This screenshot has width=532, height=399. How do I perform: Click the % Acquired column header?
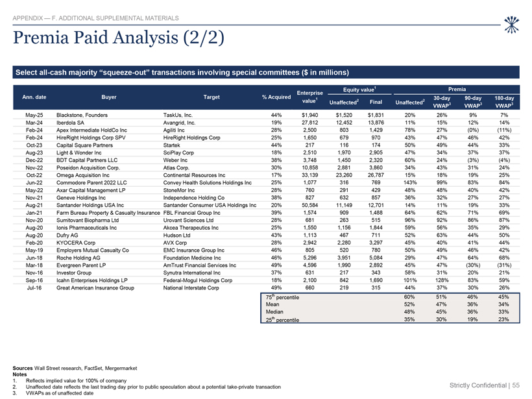tap(276, 97)
